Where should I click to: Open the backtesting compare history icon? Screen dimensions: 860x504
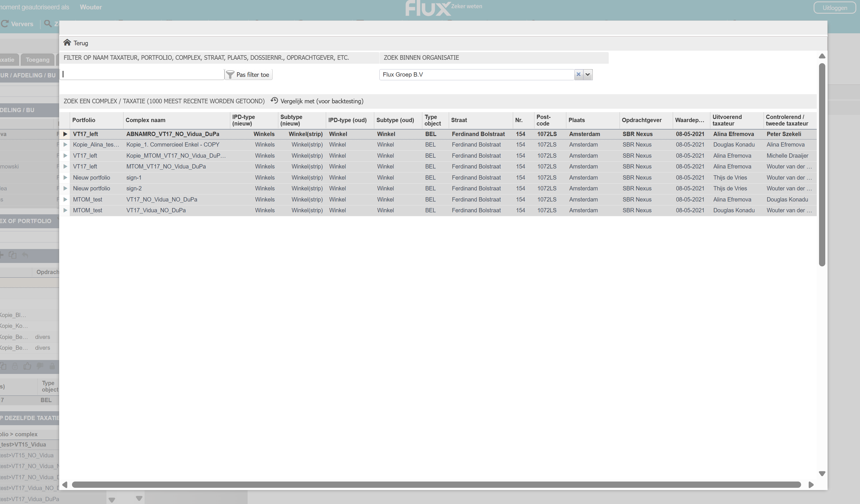[x=274, y=101]
